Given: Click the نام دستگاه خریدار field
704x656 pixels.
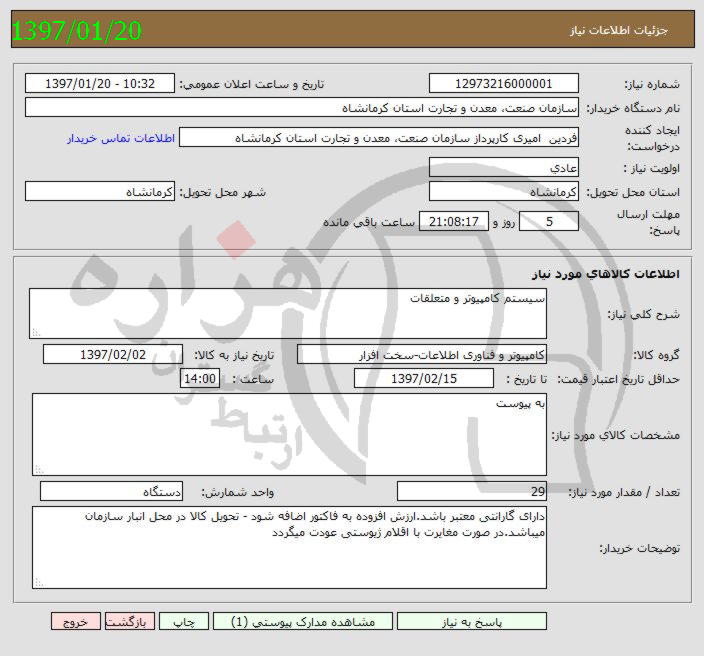Looking at the screenshot, I should [x=302, y=107].
